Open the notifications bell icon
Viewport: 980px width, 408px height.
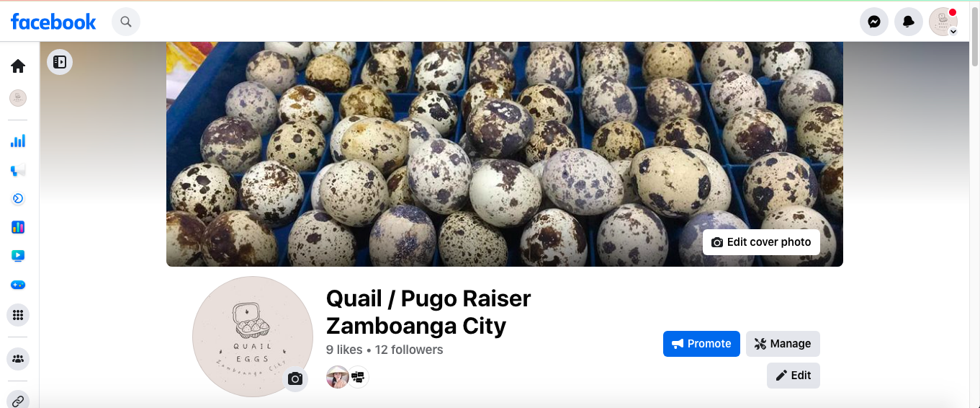point(909,22)
